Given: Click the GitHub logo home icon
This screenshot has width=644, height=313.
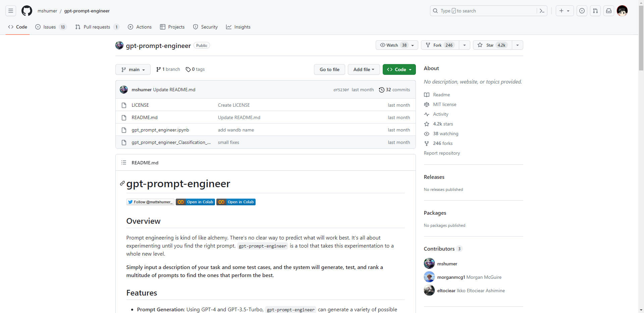Looking at the screenshot, I should click(27, 11).
